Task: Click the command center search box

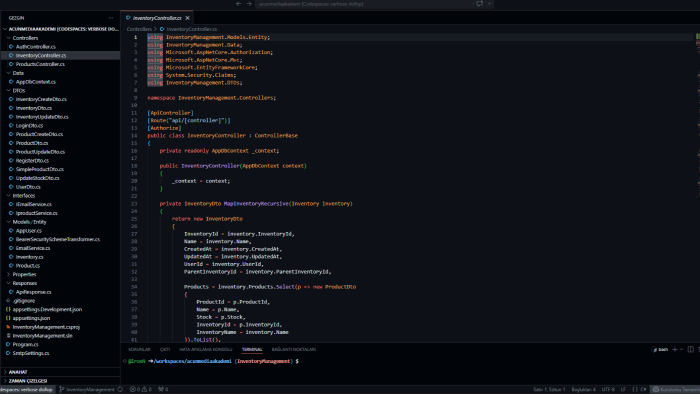Action: 364,4
